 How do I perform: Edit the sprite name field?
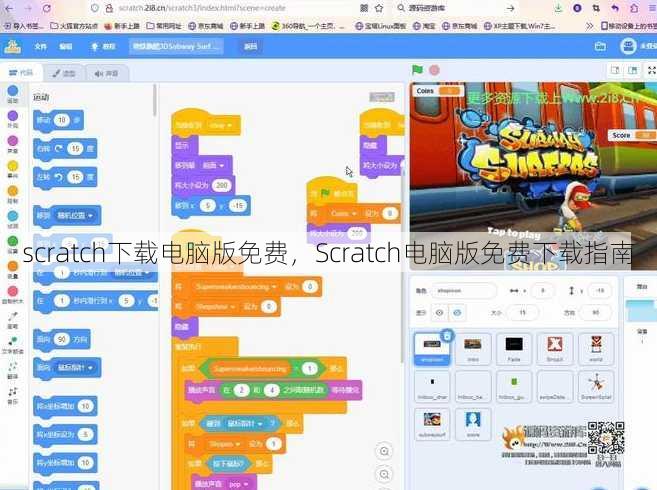pos(464,290)
